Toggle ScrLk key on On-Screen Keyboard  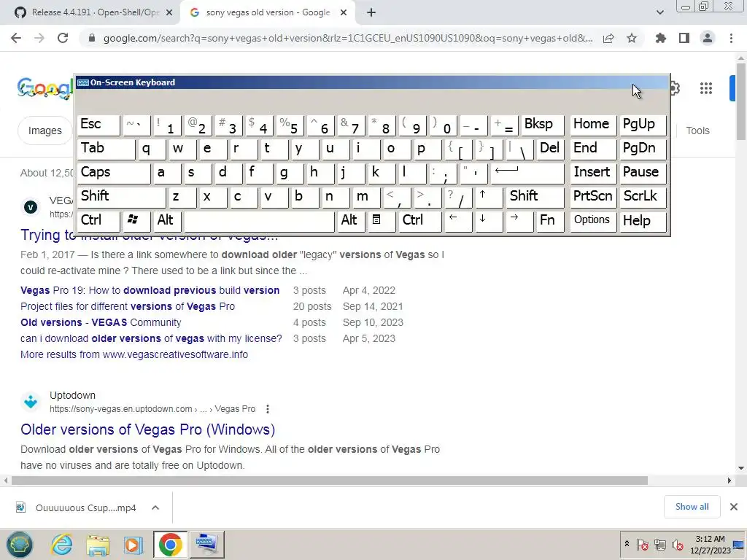[642, 197]
